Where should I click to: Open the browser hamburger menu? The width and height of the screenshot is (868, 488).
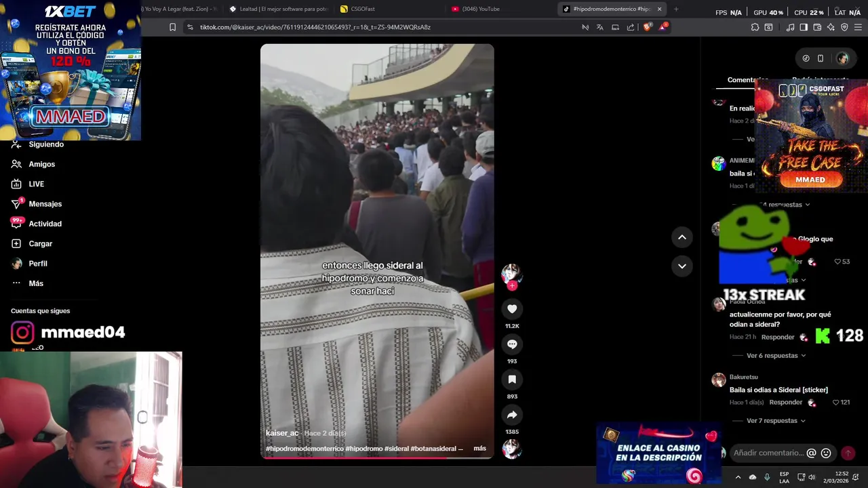858,27
